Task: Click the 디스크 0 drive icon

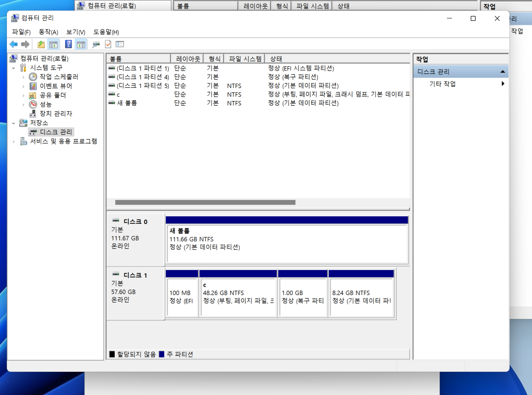Action: tap(116, 221)
